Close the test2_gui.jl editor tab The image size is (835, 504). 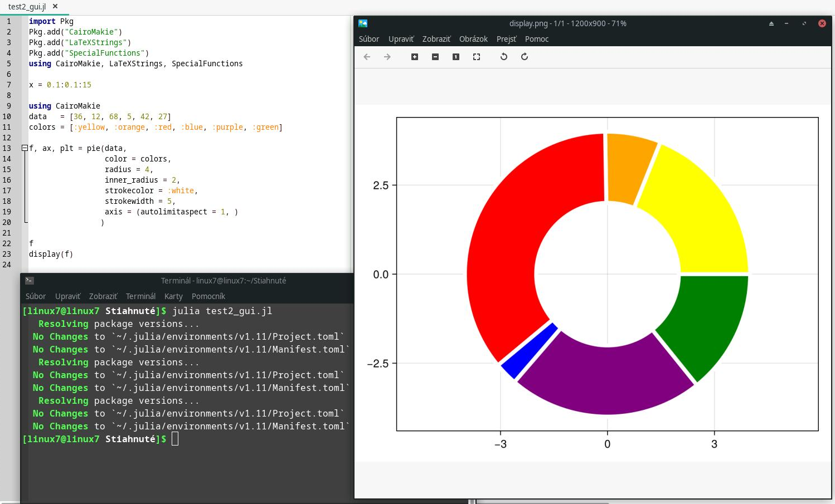tap(55, 7)
